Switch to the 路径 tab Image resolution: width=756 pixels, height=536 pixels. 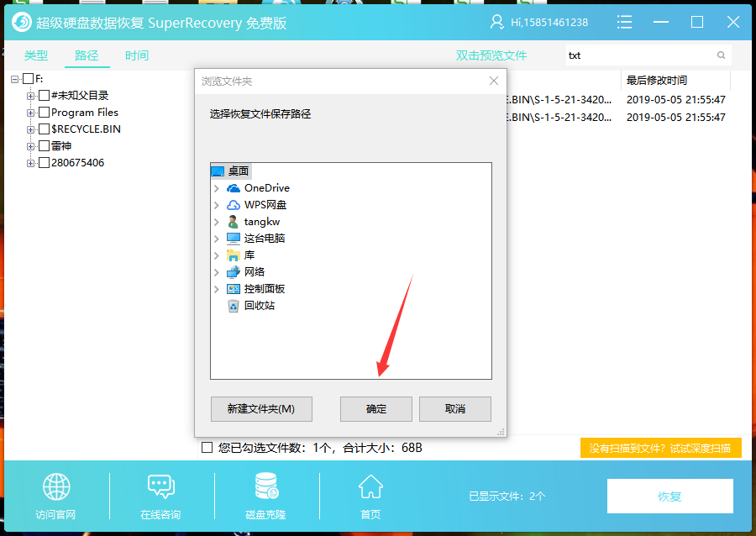tap(87, 55)
